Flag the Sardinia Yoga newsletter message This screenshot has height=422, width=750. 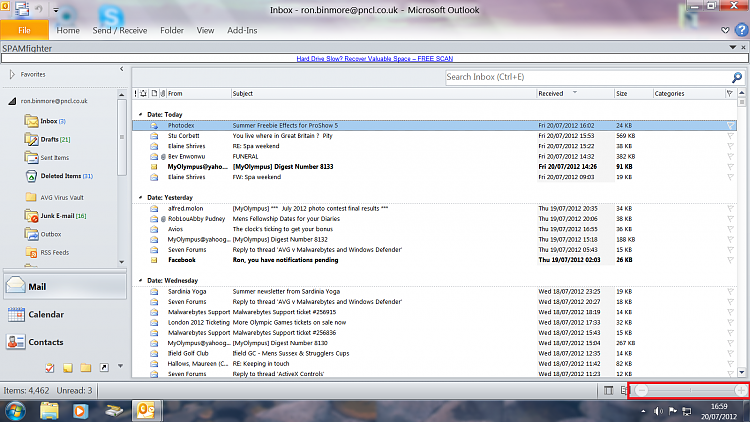pos(730,291)
